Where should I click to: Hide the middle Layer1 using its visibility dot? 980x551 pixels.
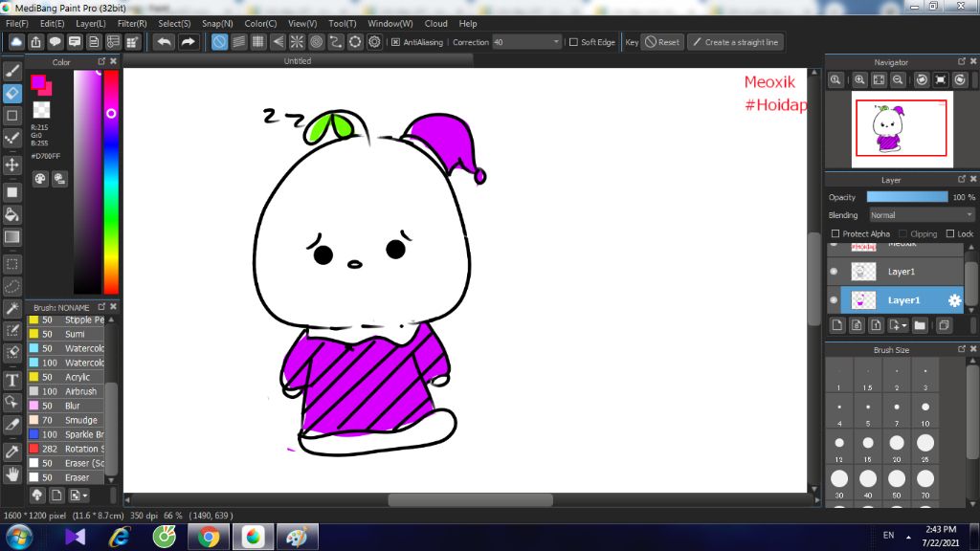(834, 272)
